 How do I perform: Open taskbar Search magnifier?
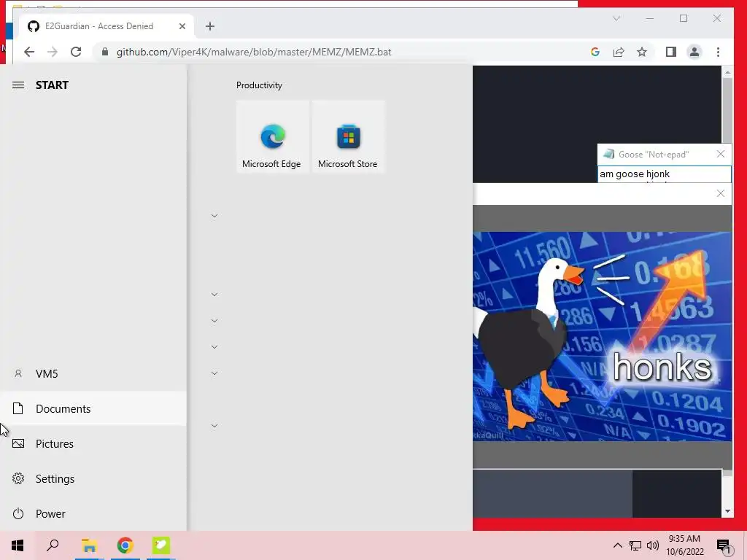tap(53, 545)
